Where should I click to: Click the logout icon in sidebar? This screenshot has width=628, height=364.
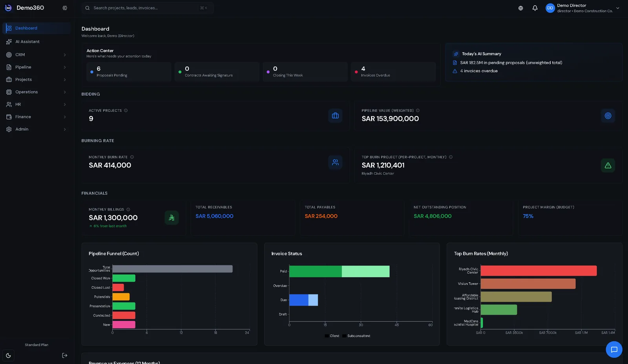[65, 355]
